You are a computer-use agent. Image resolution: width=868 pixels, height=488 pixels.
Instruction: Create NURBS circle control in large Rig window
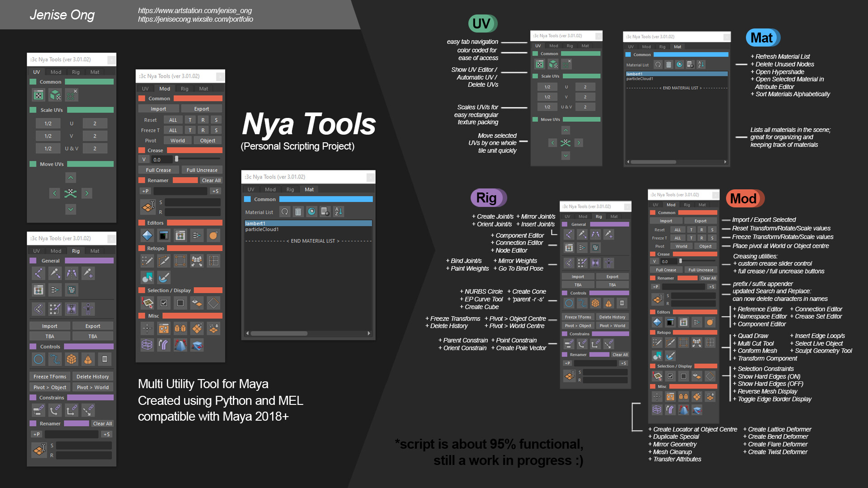coord(38,359)
